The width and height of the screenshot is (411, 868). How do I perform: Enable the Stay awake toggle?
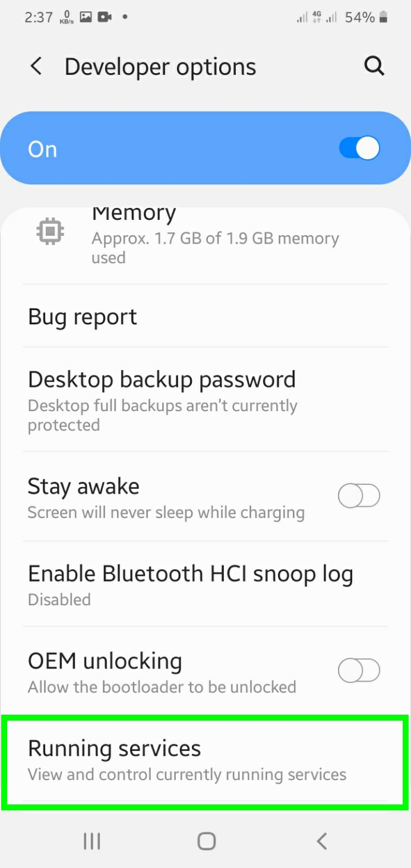coord(359,495)
